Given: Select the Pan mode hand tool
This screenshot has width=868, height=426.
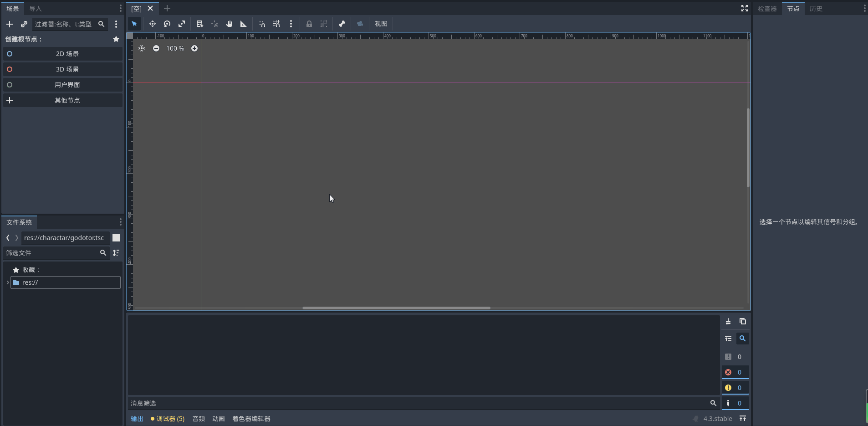Looking at the screenshot, I should tap(229, 24).
